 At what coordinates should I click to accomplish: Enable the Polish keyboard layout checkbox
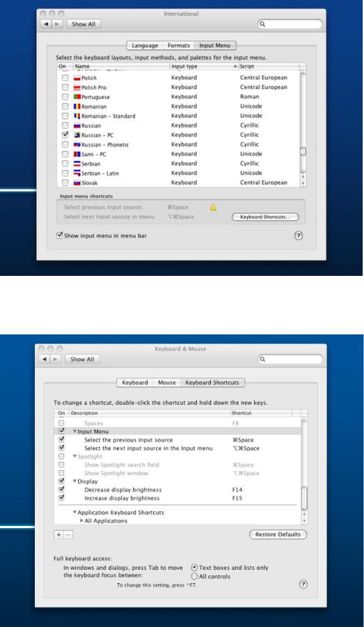click(65, 78)
